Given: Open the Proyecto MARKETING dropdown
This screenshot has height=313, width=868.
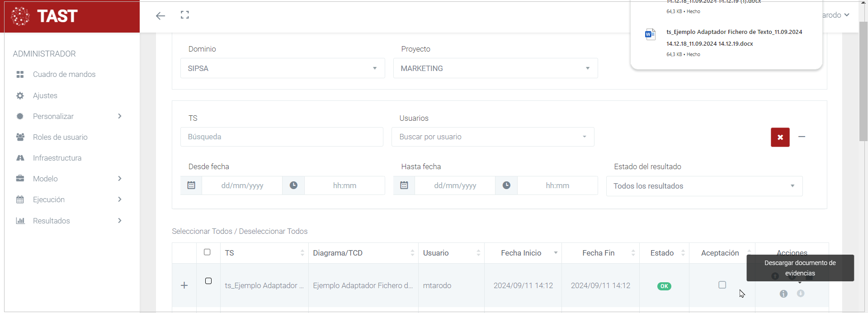Looking at the screenshot, I should (495, 68).
